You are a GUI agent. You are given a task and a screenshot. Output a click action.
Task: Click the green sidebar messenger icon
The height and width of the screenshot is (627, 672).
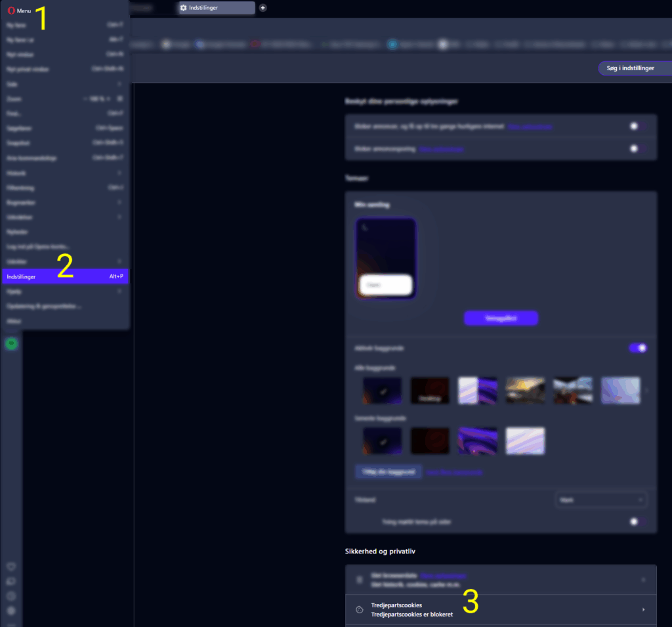(11, 343)
